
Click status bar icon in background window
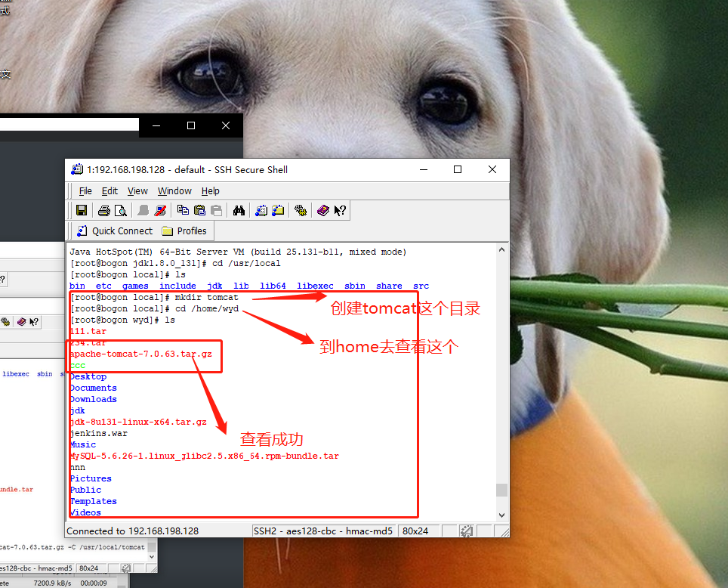(x=125, y=568)
